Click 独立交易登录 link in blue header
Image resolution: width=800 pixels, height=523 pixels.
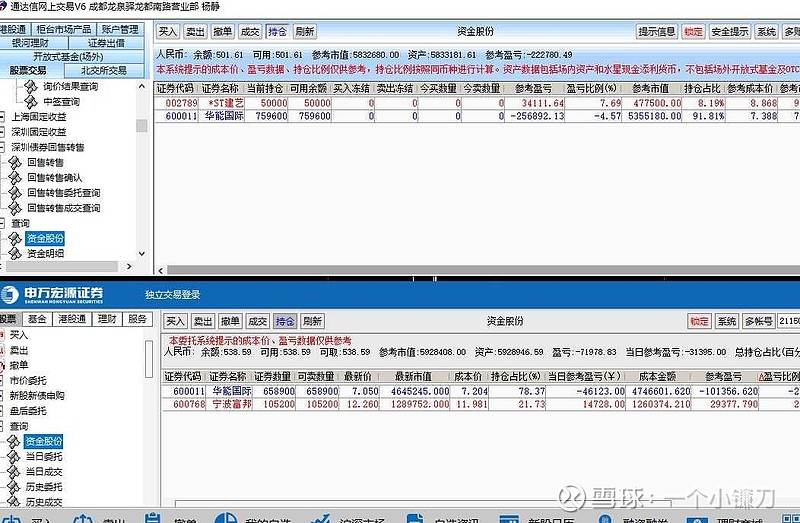point(172,294)
